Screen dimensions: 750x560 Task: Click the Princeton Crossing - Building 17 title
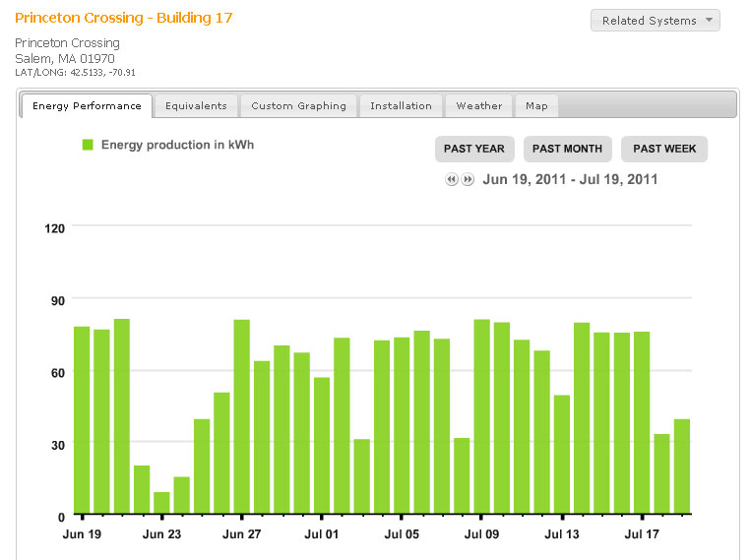(x=124, y=18)
